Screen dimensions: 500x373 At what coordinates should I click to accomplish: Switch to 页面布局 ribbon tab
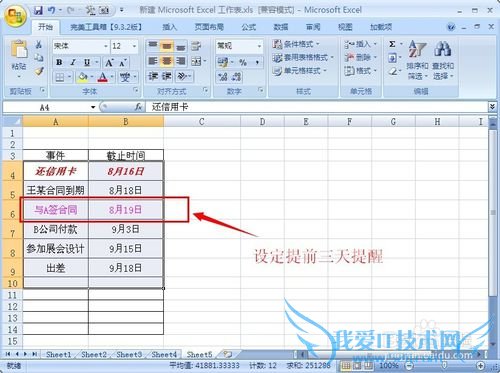(209, 27)
